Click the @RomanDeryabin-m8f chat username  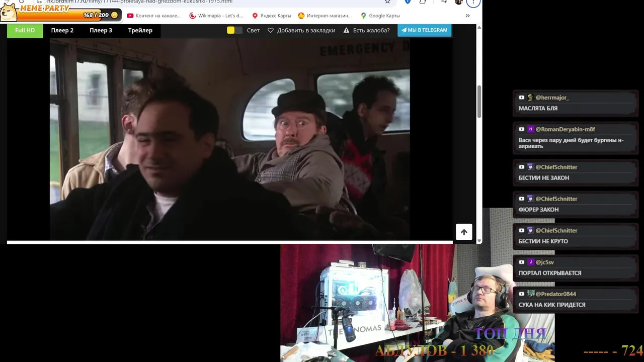pyautogui.click(x=565, y=129)
